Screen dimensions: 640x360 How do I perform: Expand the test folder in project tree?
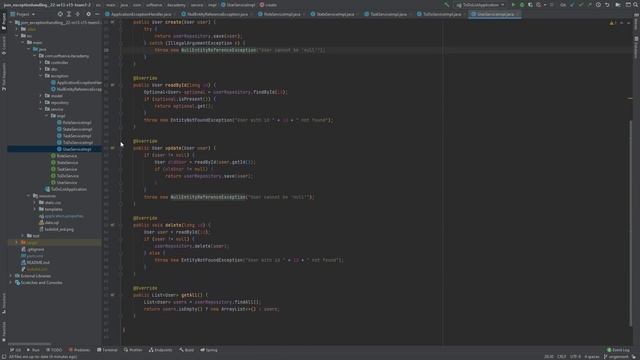(x=23, y=236)
